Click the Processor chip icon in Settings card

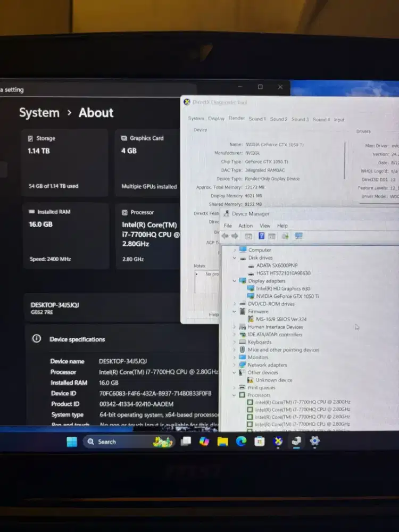tap(124, 212)
